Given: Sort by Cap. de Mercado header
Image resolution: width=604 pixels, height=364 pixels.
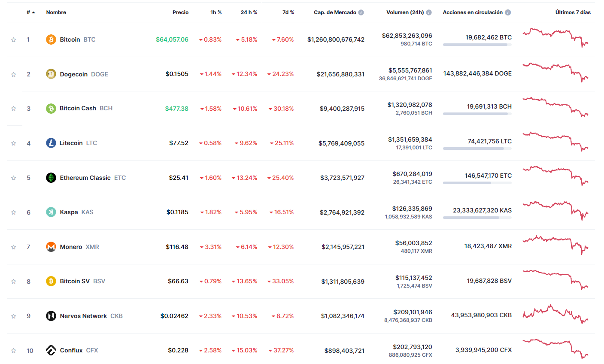Looking at the screenshot, I should [x=335, y=12].
